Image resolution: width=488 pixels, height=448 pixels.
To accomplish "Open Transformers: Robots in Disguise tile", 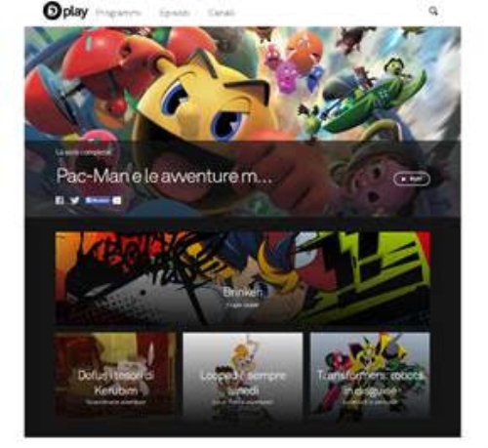I will point(370,374).
